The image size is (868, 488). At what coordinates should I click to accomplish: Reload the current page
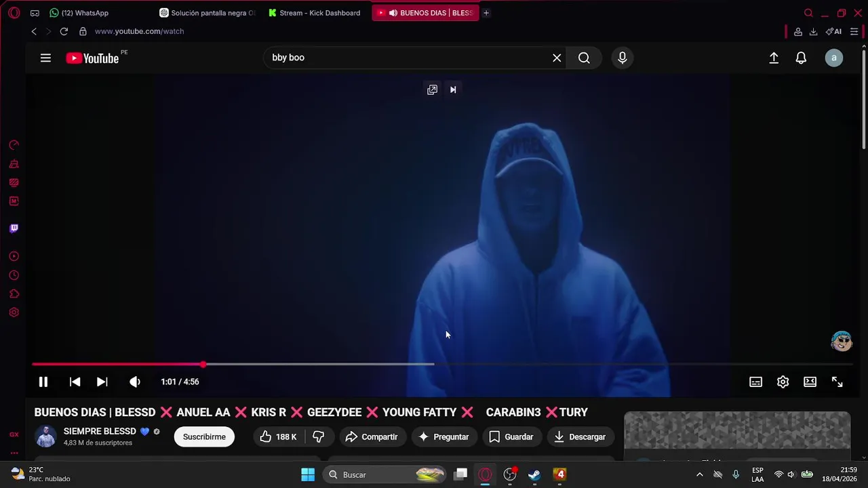click(64, 31)
